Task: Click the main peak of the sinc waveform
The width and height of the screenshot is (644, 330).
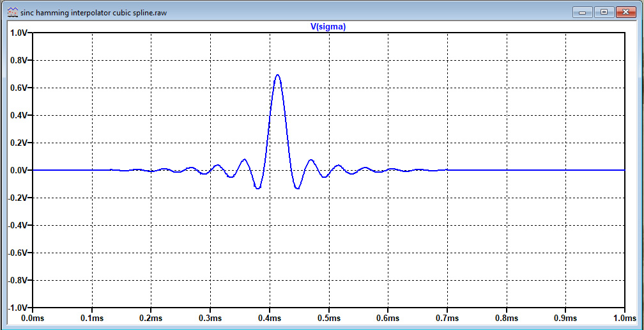Action: pos(278,75)
